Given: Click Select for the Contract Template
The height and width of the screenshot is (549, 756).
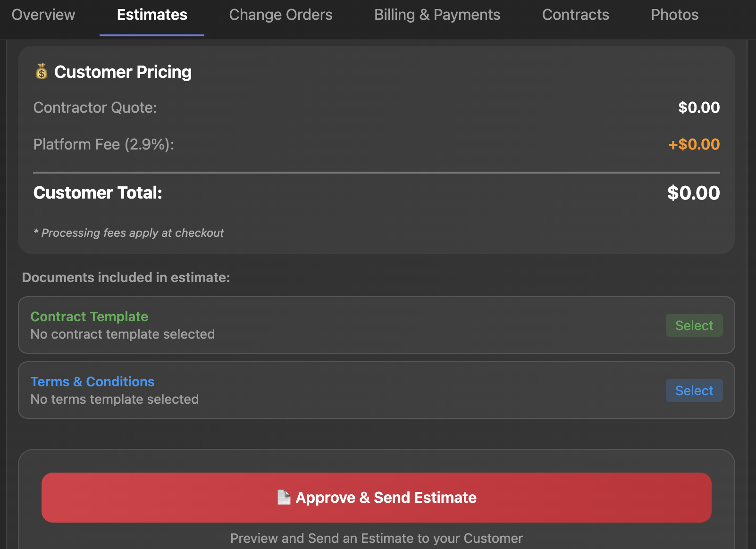Looking at the screenshot, I should (x=694, y=325).
